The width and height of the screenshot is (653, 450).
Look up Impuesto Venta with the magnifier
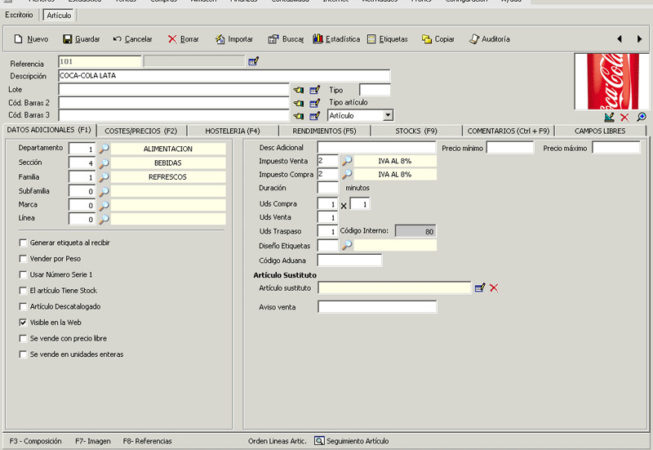(x=346, y=161)
